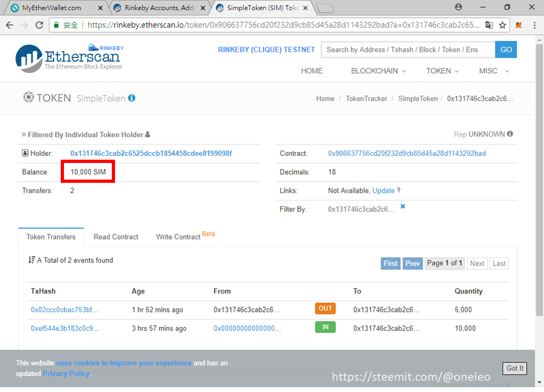Click token holder person icon
This screenshot has width=544, height=392.
pos(147,134)
